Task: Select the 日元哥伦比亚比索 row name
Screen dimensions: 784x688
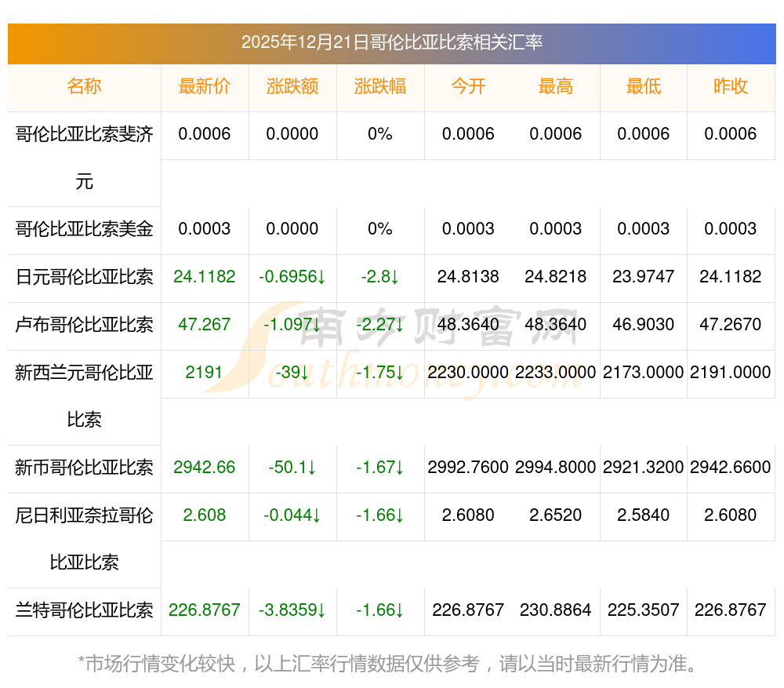Action: 84,277
